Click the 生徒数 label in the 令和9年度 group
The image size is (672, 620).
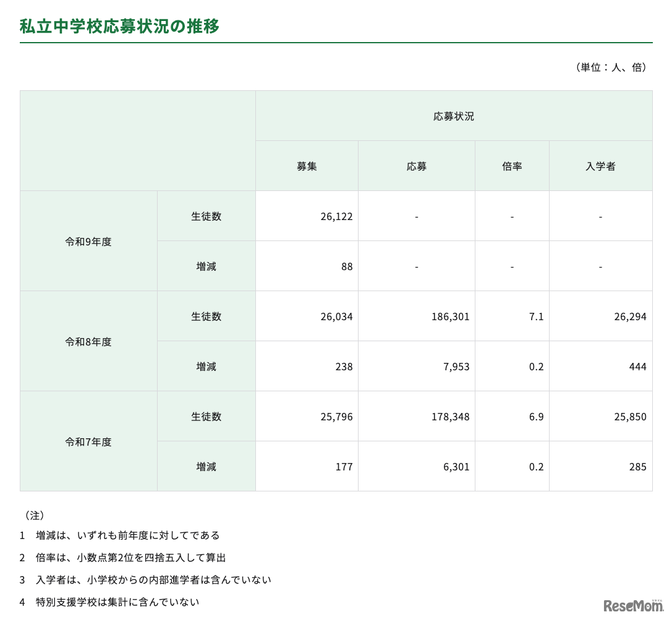coord(206,216)
